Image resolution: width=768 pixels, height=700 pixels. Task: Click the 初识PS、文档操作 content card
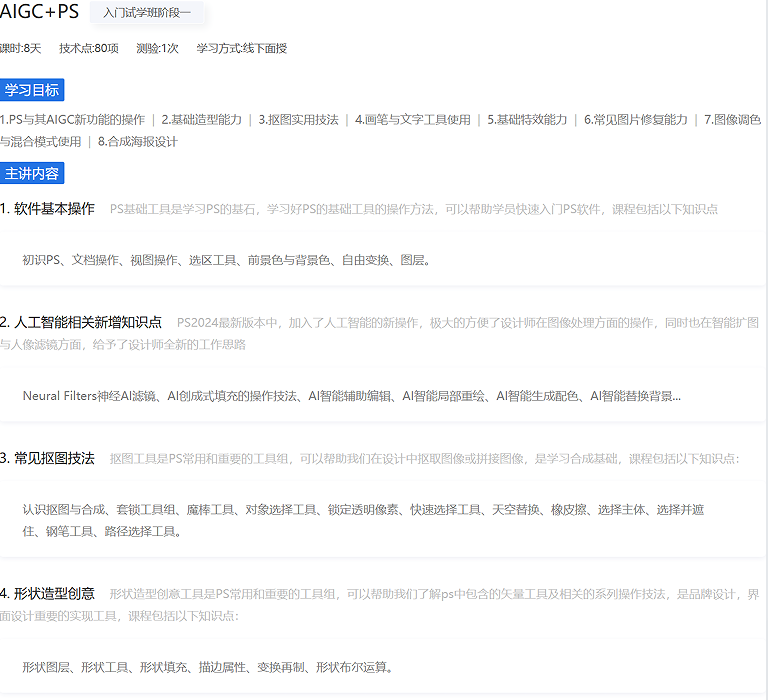click(382, 260)
